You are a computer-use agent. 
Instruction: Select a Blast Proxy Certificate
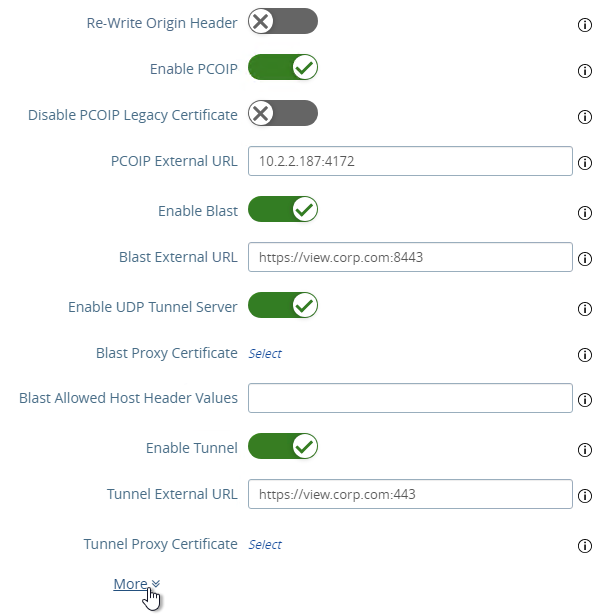(265, 354)
